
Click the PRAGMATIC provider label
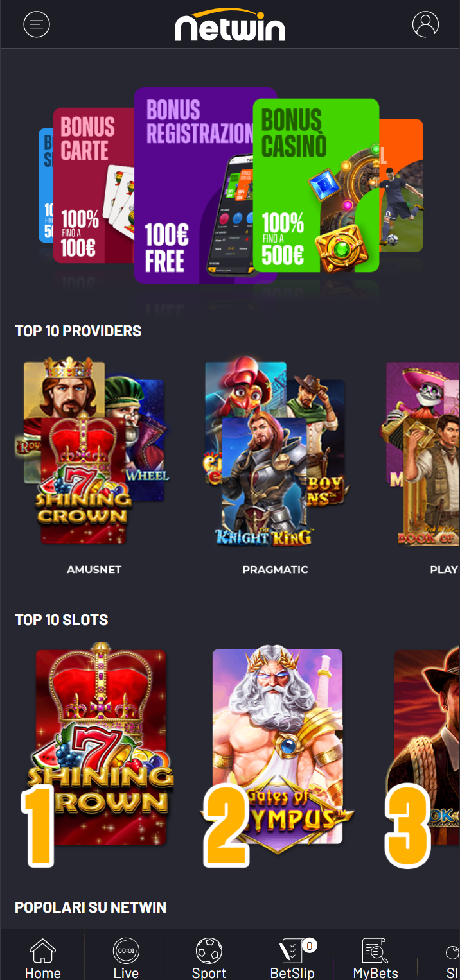click(x=275, y=569)
